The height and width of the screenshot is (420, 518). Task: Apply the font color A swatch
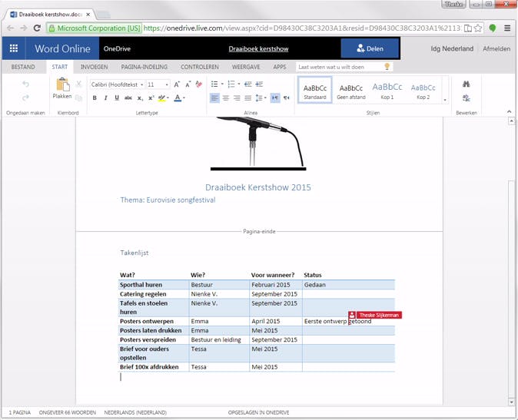(178, 98)
